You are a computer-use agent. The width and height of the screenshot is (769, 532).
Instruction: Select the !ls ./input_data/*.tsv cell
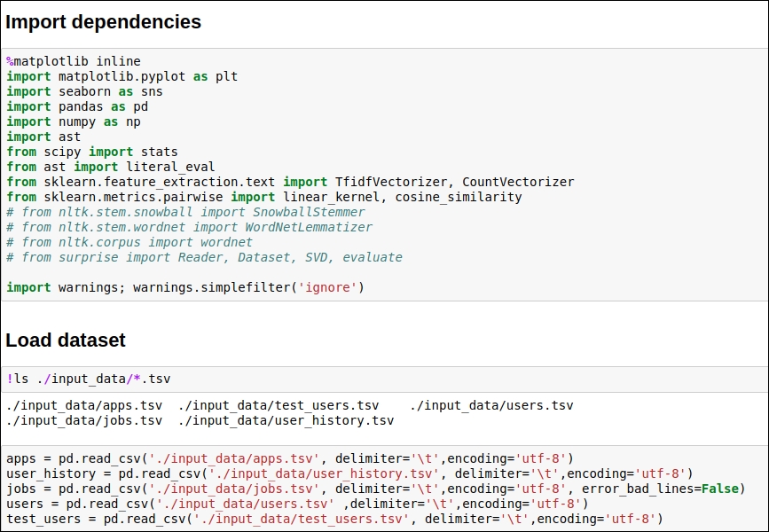385,379
